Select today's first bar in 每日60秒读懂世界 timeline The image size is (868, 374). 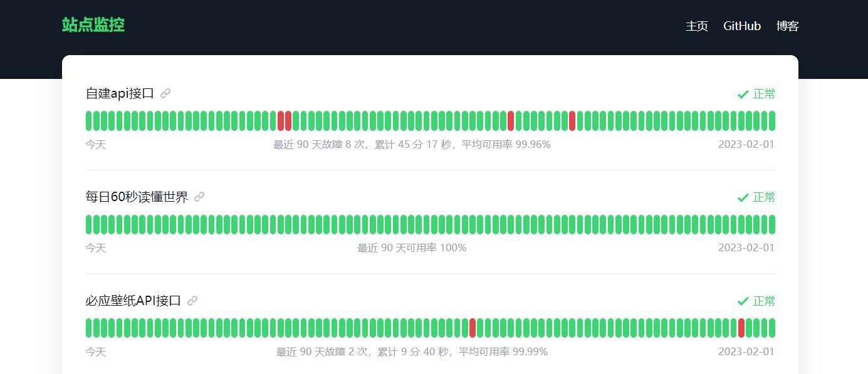tap(89, 224)
